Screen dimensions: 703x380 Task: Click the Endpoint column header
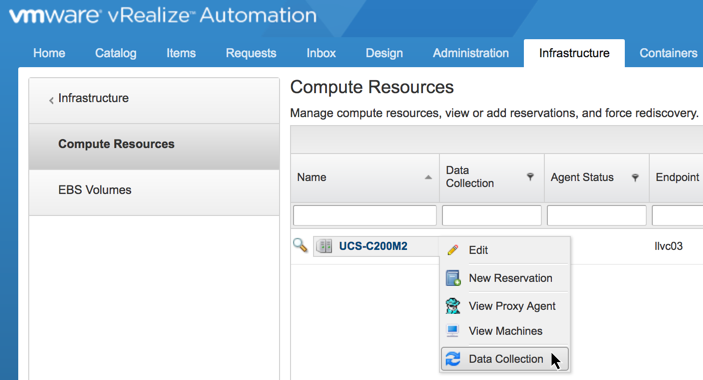[x=677, y=177]
